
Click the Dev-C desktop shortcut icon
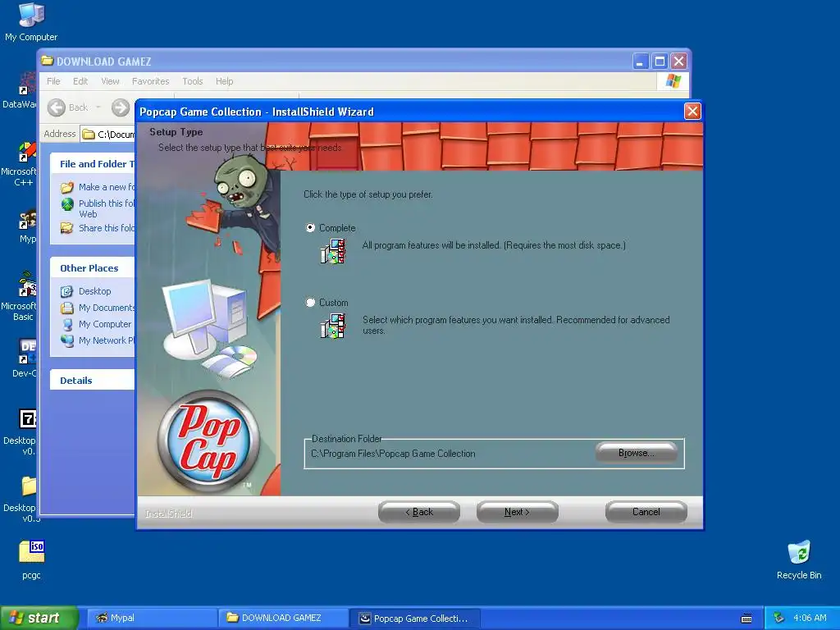point(27,351)
